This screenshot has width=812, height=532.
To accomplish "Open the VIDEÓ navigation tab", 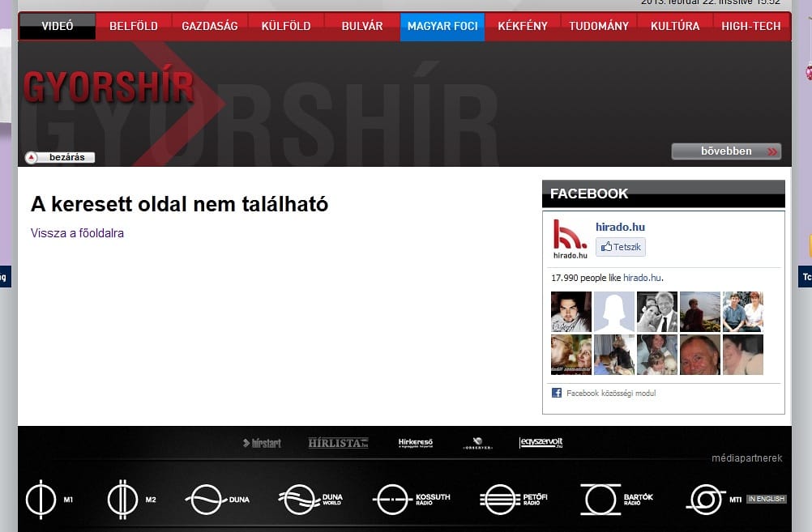I will click(58, 27).
